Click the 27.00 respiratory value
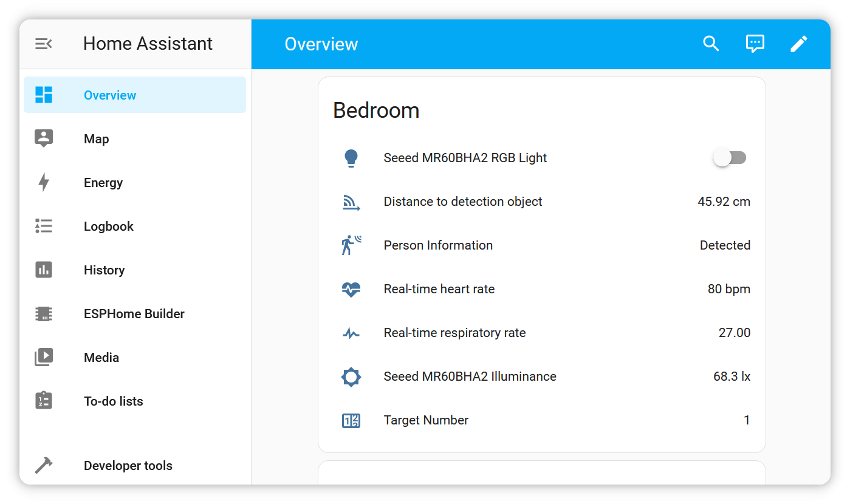 tap(735, 333)
